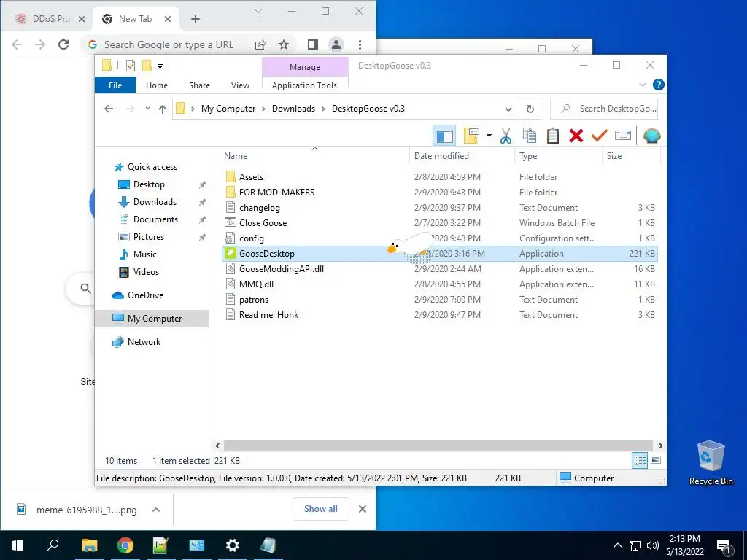Image resolution: width=747 pixels, height=560 pixels.
Task: Click the Cut scissors toolbar icon
Action: [x=506, y=136]
